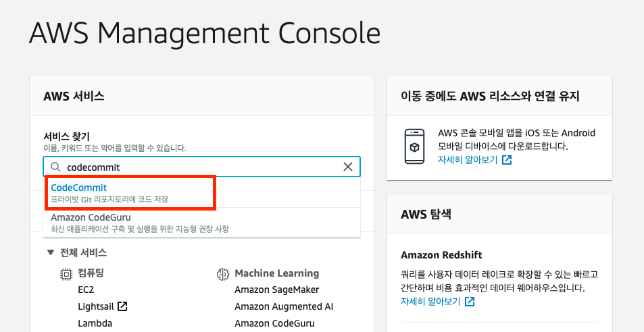Click the 이동 중에도 AWS 리소스와 연결 유지 heading
Screen dimensions: 644x332
coord(490,96)
